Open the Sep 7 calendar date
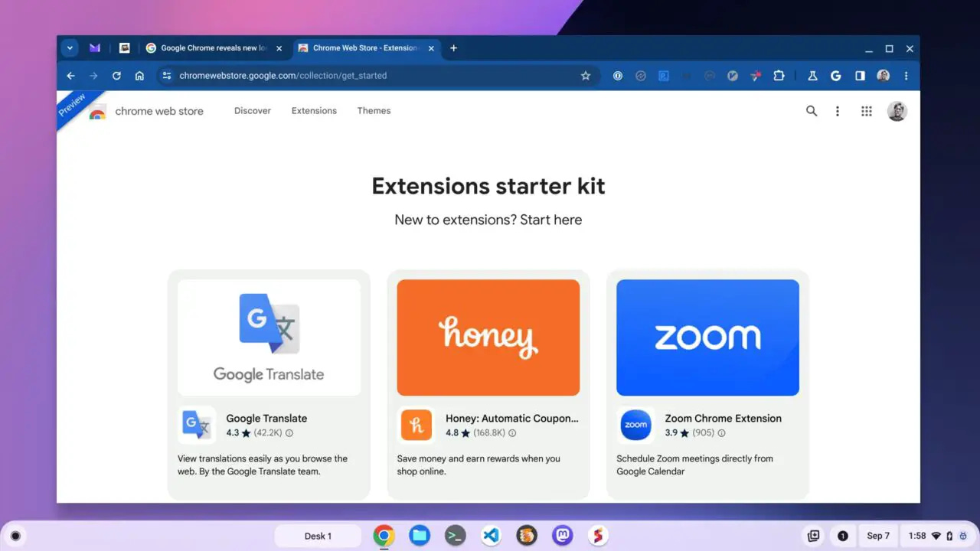 [x=878, y=536]
